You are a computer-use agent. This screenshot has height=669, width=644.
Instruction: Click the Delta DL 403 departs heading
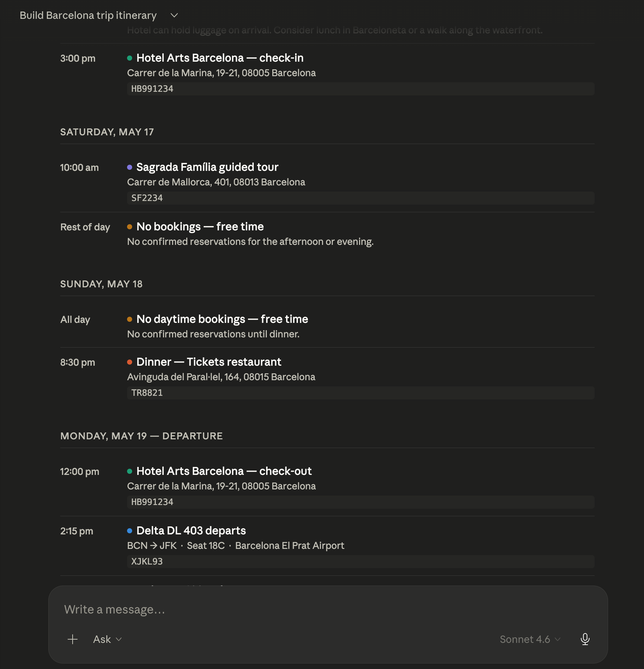coord(191,531)
